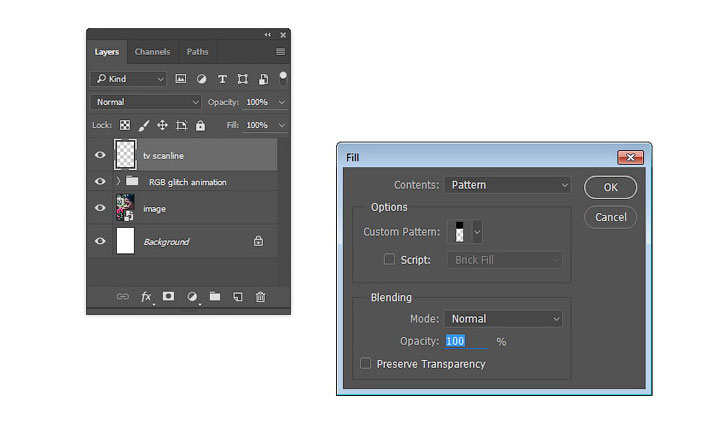Filter by type layers icon
This screenshot has height=430, width=725.
pyautogui.click(x=222, y=79)
